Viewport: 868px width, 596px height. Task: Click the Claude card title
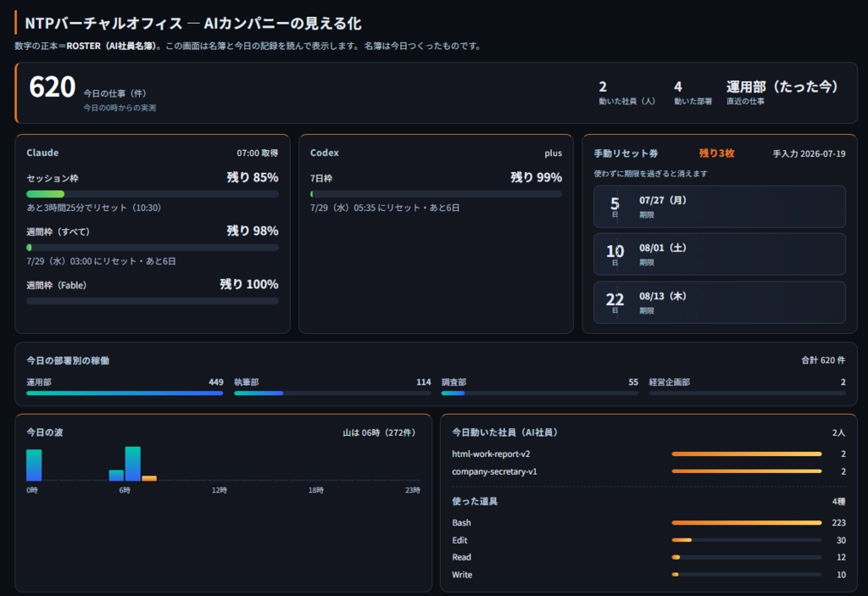[x=42, y=153]
